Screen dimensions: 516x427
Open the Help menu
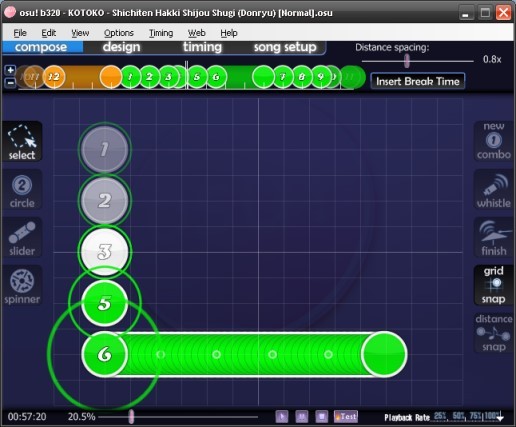[229, 33]
